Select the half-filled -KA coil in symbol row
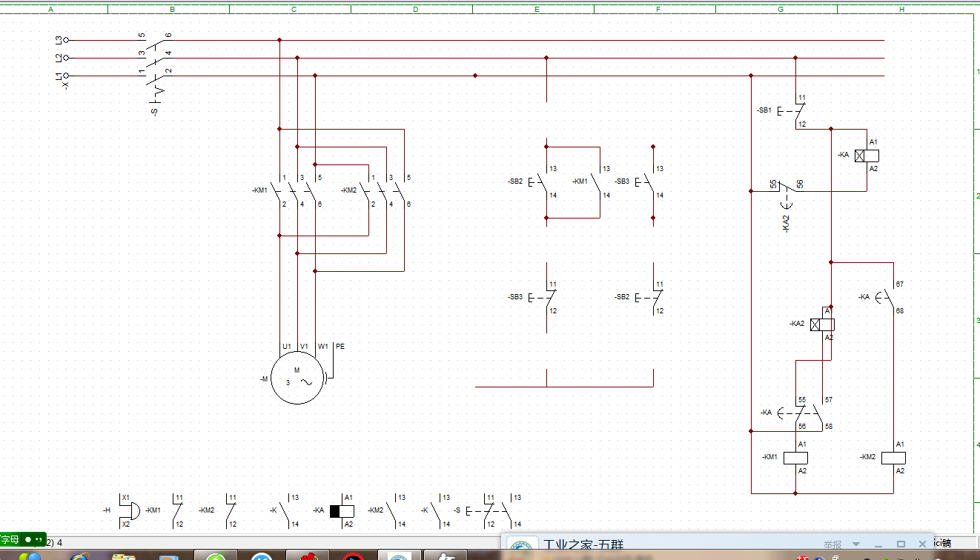This screenshot has width=980, height=560. click(x=342, y=511)
